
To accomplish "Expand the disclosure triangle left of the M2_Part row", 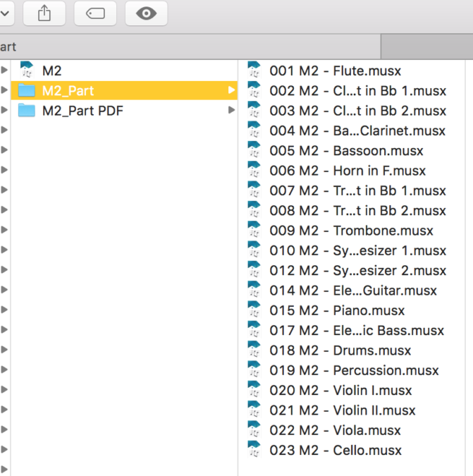I will tap(4, 90).
